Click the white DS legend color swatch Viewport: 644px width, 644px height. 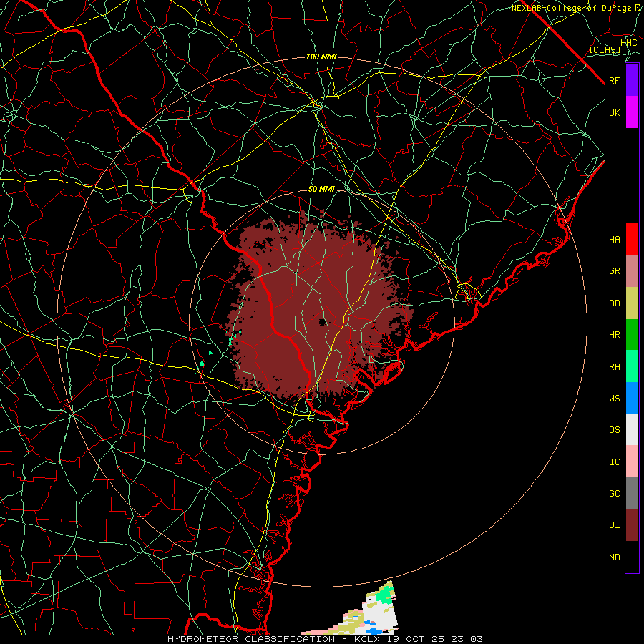coord(632,429)
